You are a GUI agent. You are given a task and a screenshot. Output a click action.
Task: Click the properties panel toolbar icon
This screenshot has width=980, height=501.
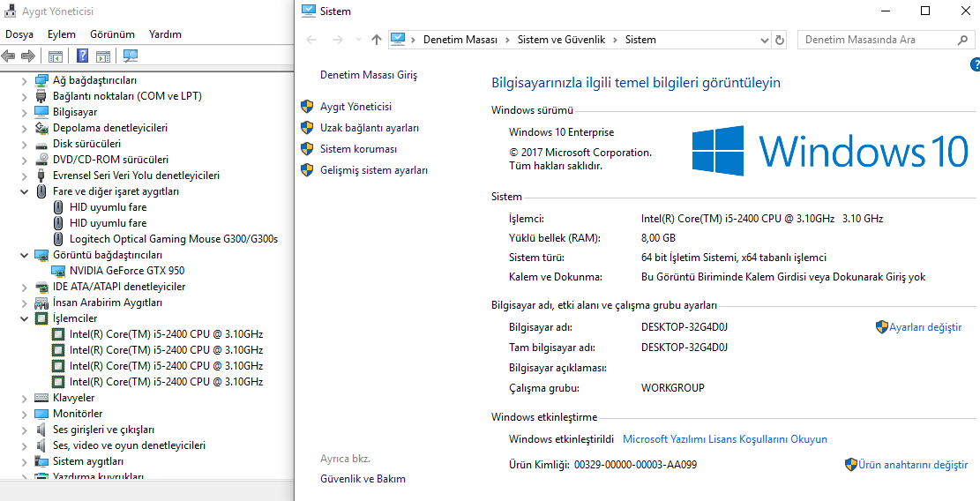point(103,56)
